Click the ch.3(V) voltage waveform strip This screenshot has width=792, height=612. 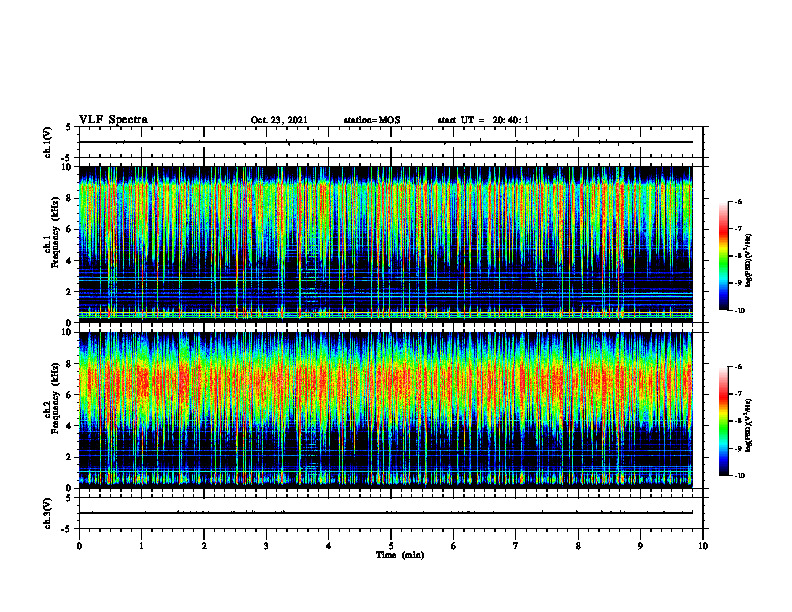[x=391, y=513]
